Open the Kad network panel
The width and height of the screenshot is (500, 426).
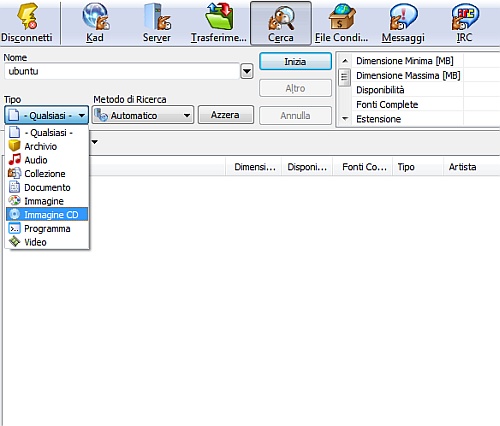(x=95, y=23)
